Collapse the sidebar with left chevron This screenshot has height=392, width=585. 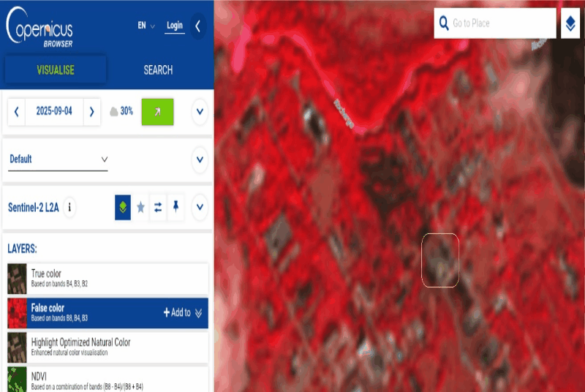198,26
